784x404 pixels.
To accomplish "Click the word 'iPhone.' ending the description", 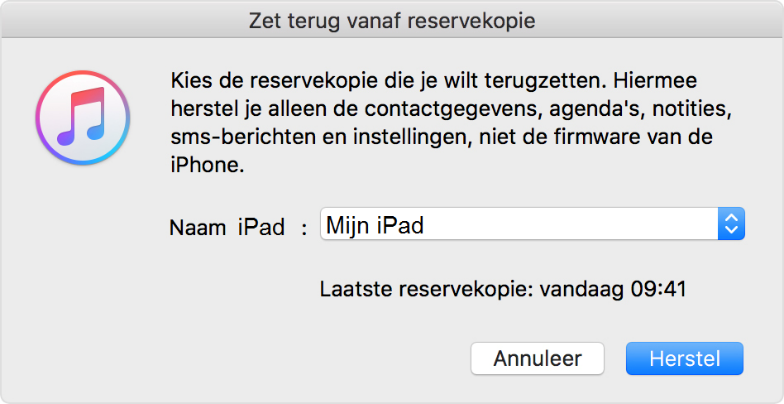I will tap(207, 164).
